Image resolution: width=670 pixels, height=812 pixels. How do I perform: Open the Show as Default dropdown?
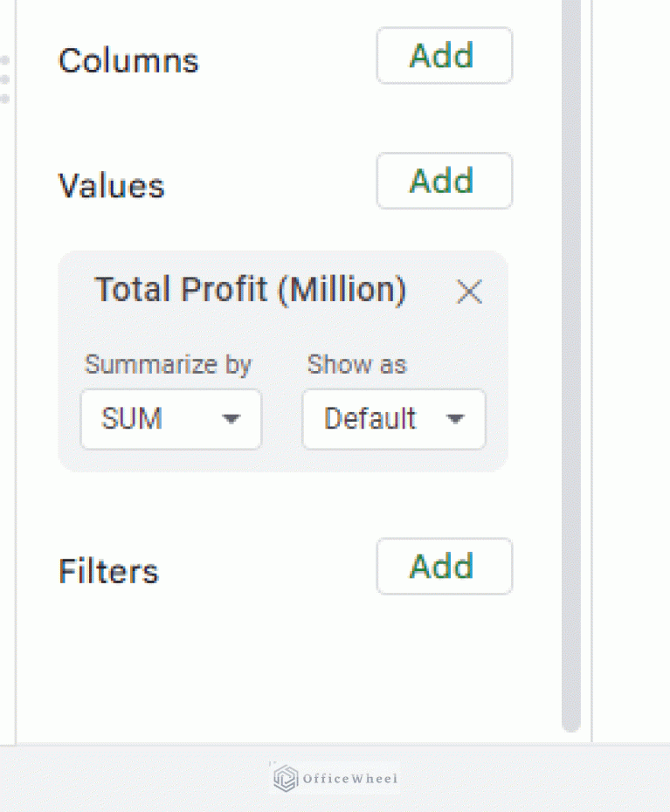[x=393, y=419]
